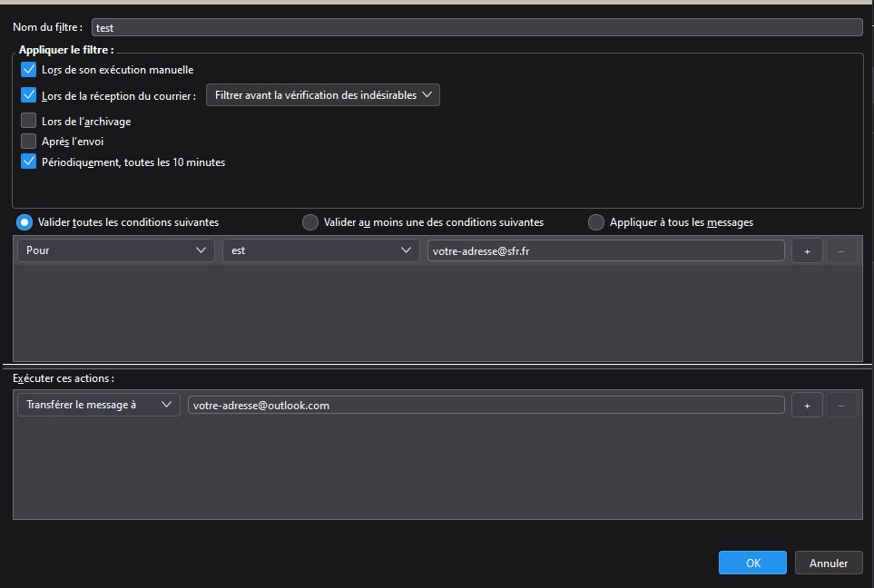Choose 'Appliquer à tous les messages' radio
Screen dimensions: 874x588
(x=596, y=222)
